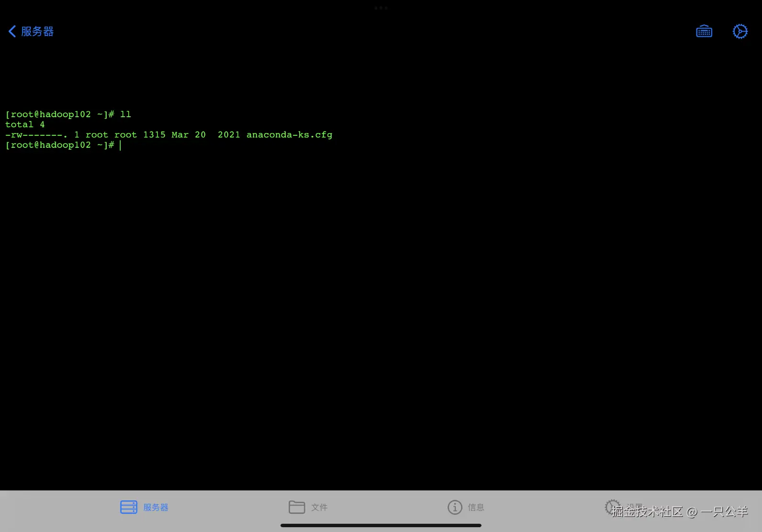Tap the three-dot multitasking control at the top
Screen dimensions: 762x532
pyautogui.click(x=381, y=8)
